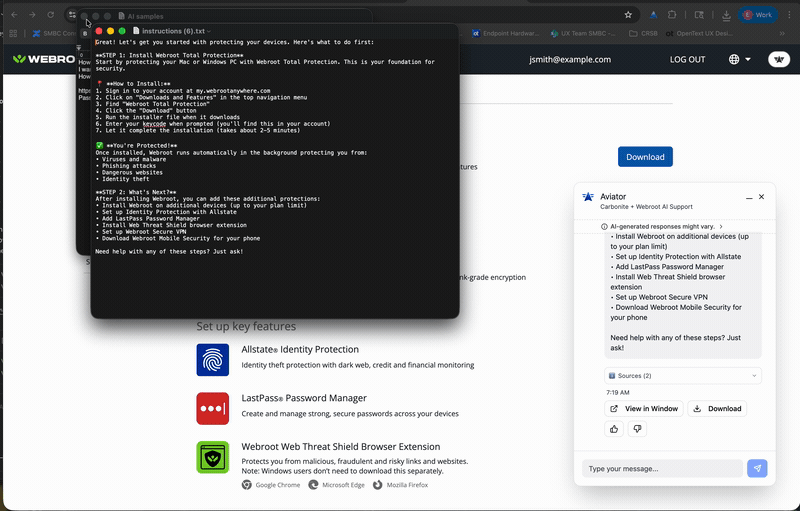Click the Aviator logo in chat panel

pos(588,197)
